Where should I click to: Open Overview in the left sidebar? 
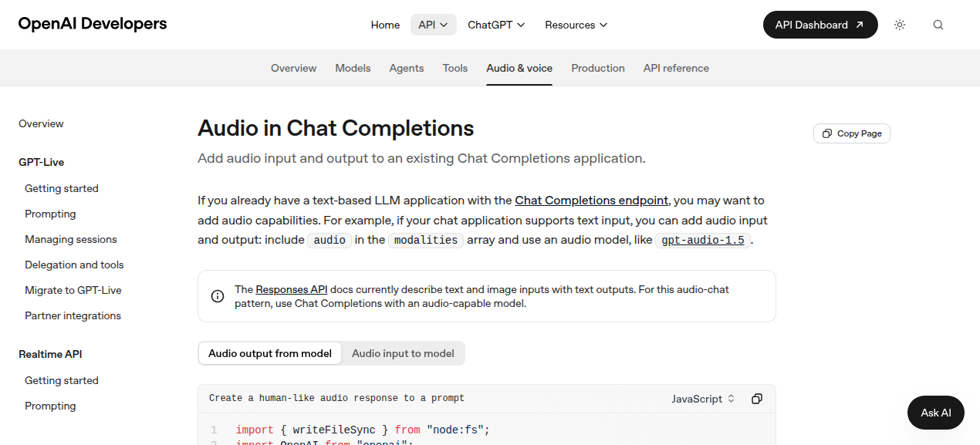click(x=41, y=123)
